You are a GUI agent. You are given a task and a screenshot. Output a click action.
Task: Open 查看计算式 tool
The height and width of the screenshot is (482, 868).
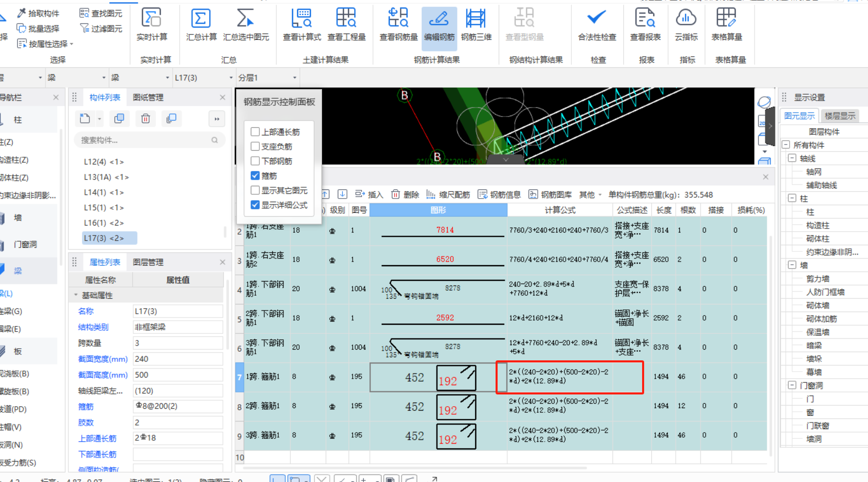pyautogui.click(x=302, y=24)
